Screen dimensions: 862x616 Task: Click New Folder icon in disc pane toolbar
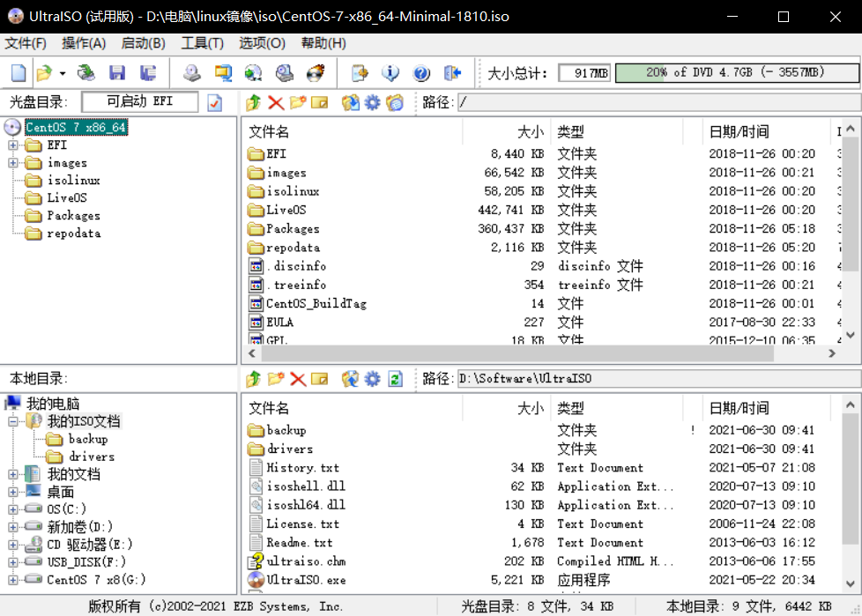(297, 102)
